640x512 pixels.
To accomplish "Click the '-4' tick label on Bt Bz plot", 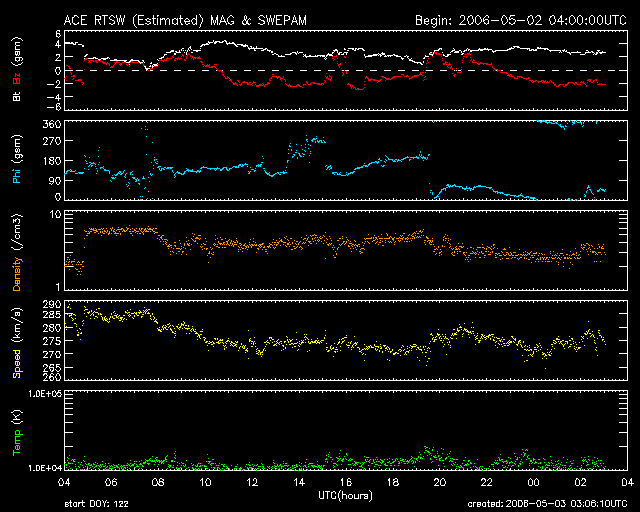I will tap(55, 97).
